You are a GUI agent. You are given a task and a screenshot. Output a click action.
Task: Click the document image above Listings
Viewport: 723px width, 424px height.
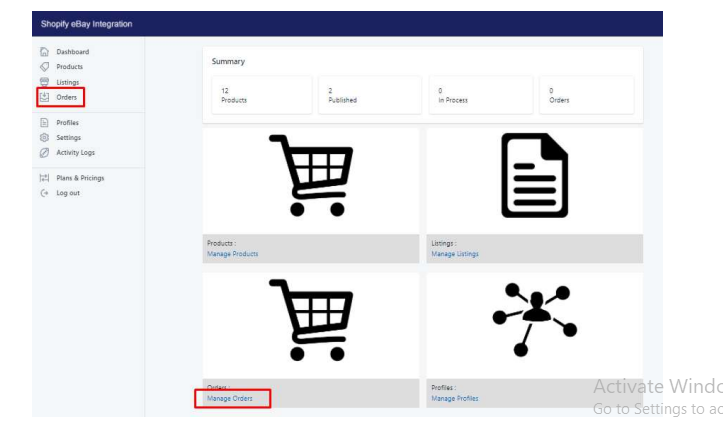coord(535,175)
